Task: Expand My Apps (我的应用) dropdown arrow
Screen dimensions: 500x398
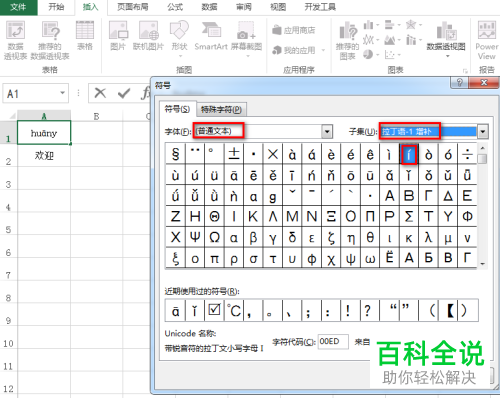Action: [323, 51]
